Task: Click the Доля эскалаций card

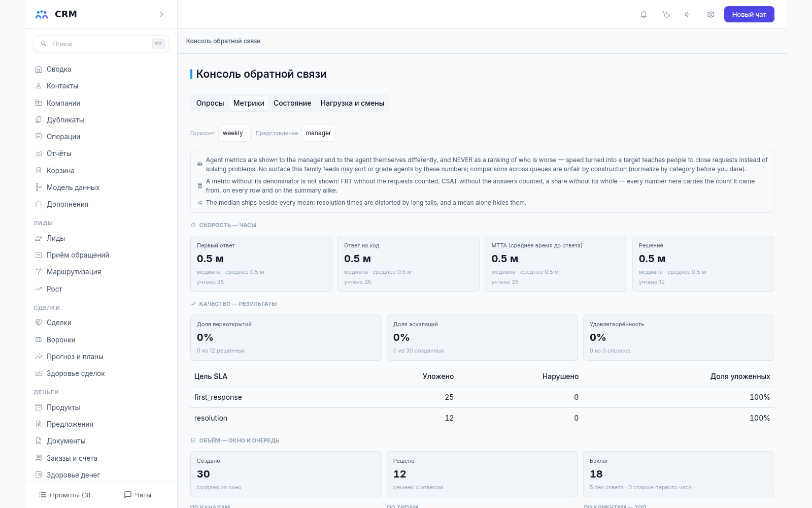Action: tap(482, 337)
